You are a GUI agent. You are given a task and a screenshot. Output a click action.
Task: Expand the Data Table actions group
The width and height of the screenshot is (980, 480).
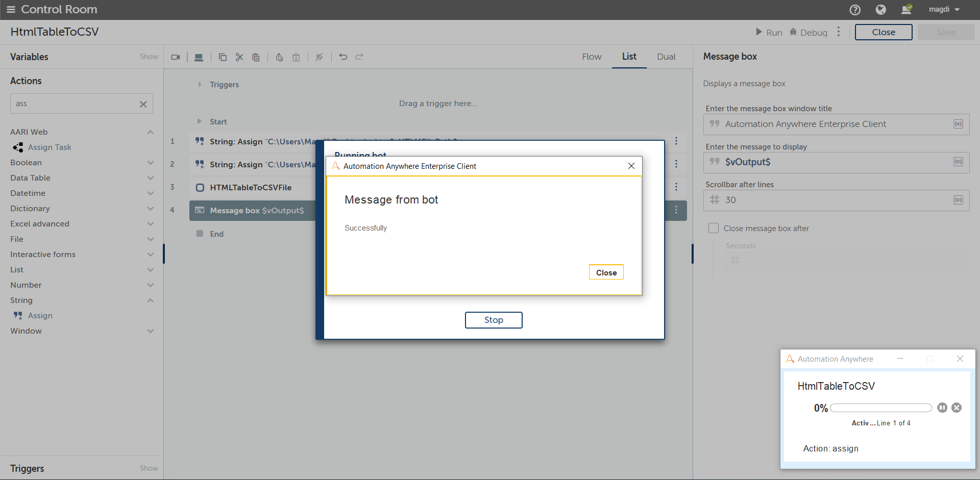tap(151, 178)
